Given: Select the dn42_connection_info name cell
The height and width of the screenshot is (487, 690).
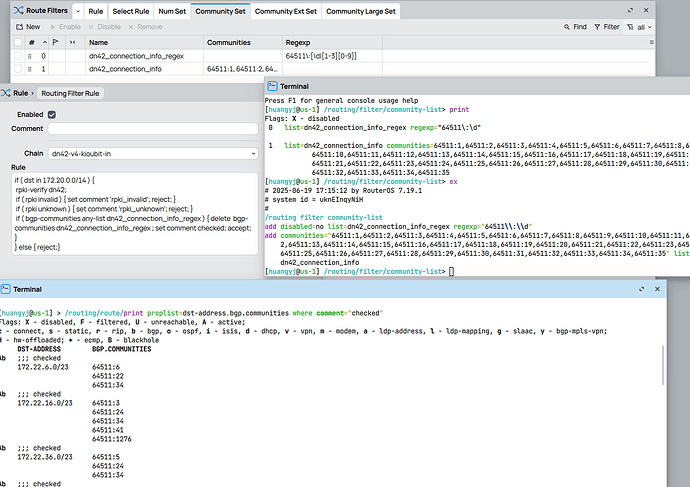Looking at the screenshot, I should [125, 69].
